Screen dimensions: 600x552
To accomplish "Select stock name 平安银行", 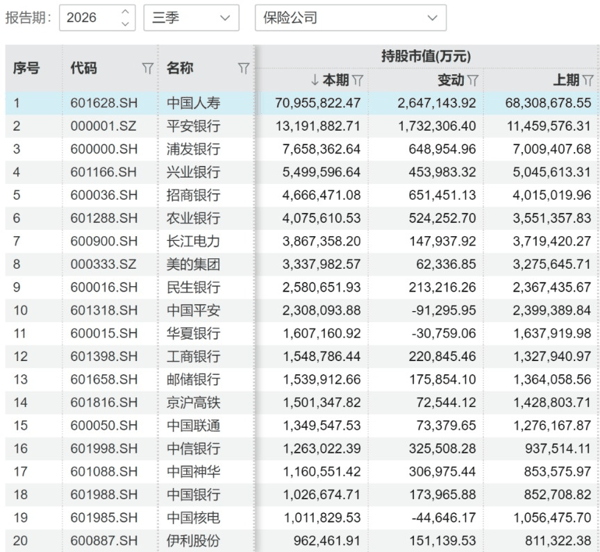I will coord(193,126).
